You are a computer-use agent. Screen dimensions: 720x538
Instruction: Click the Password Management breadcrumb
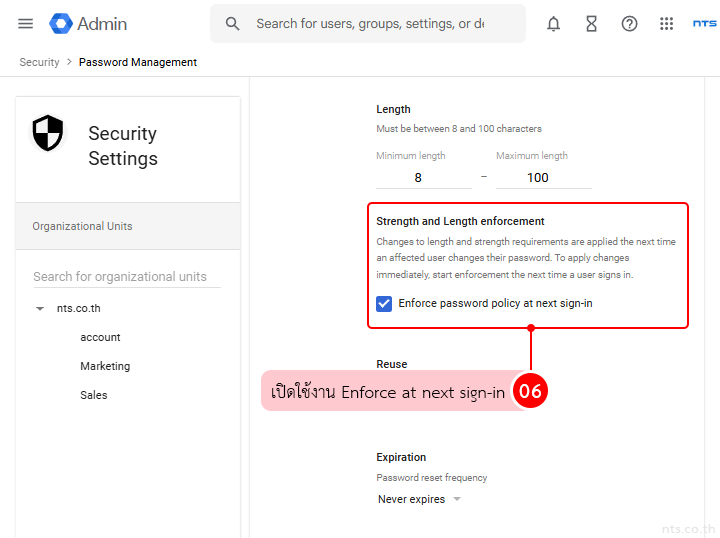pyautogui.click(x=138, y=62)
